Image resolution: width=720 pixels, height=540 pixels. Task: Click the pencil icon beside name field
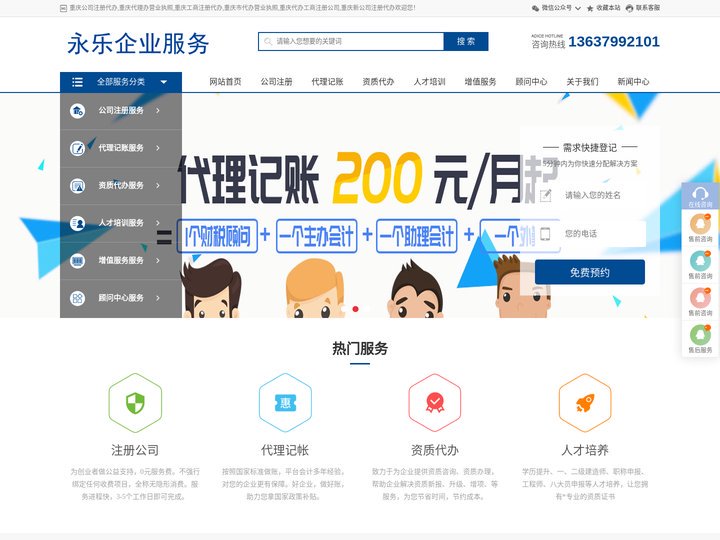546,195
